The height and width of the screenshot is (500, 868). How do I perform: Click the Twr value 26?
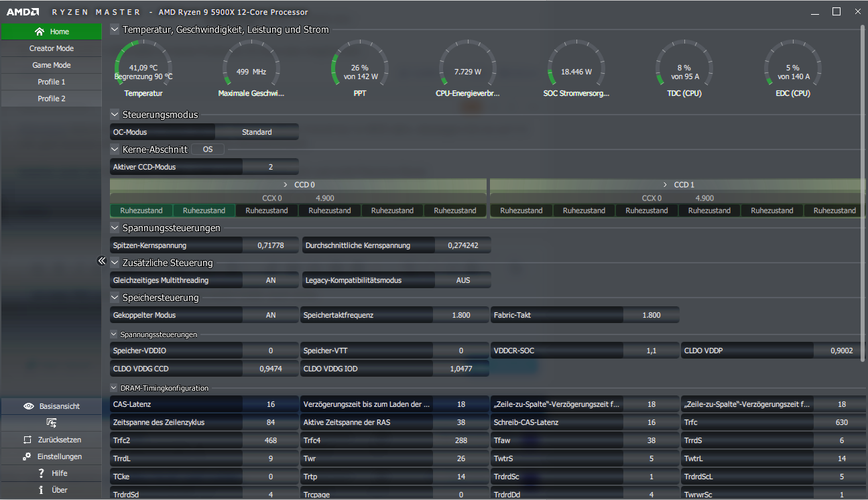click(x=461, y=458)
